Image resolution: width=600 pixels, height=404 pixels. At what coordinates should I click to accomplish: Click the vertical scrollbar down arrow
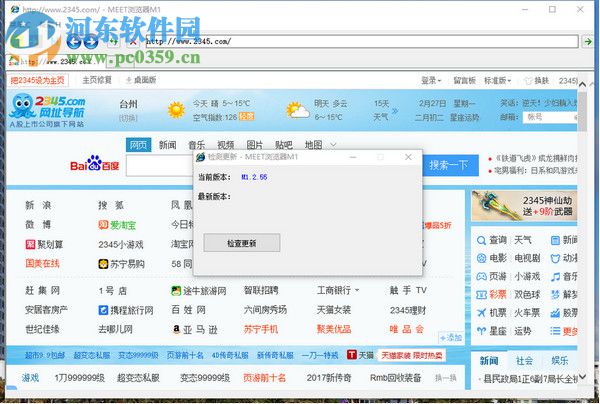tap(582, 378)
